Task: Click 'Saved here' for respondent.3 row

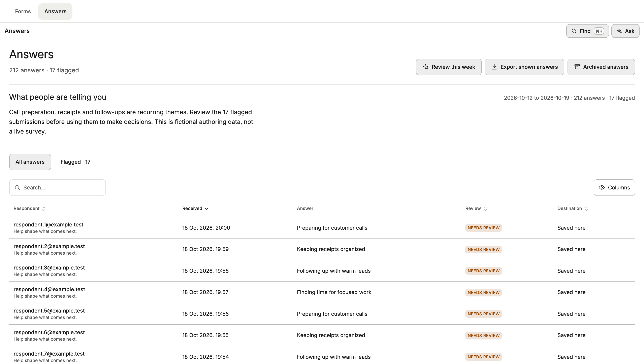Action: (x=571, y=271)
